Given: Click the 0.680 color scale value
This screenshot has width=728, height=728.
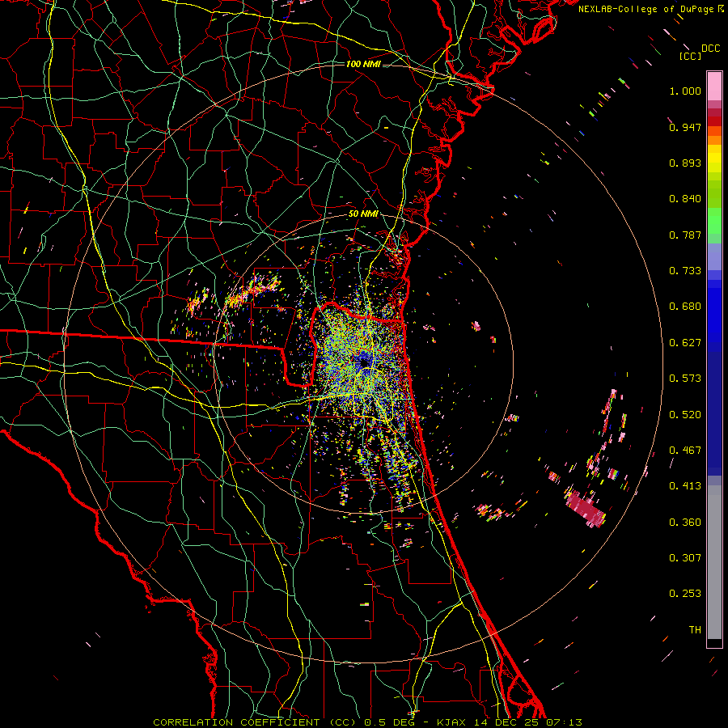Looking at the screenshot, I should (685, 307).
